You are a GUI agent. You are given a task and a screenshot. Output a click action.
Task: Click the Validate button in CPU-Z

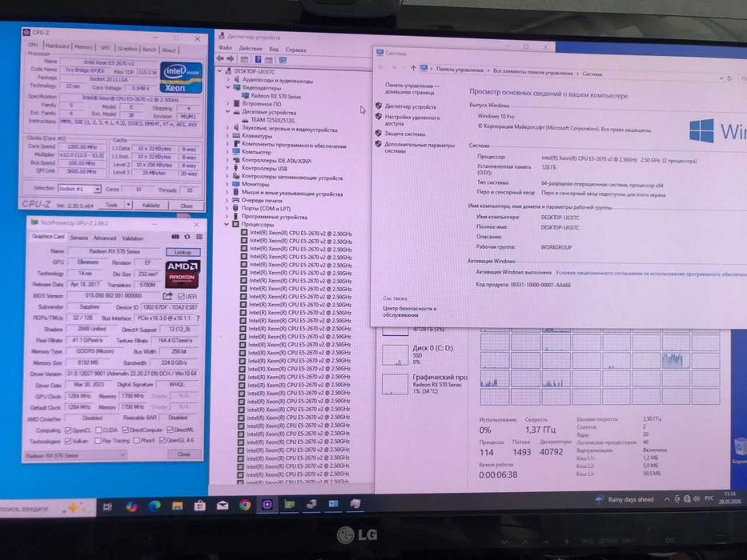(151, 206)
